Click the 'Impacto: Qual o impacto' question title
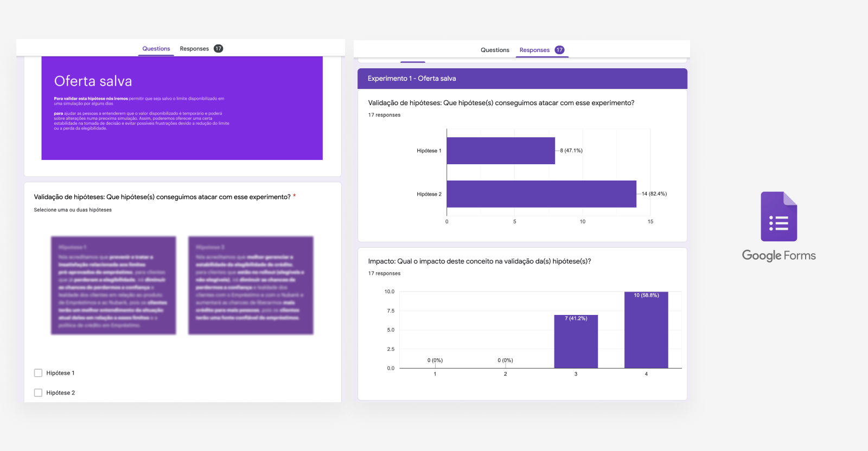The height and width of the screenshot is (451, 868). click(479, 261)
